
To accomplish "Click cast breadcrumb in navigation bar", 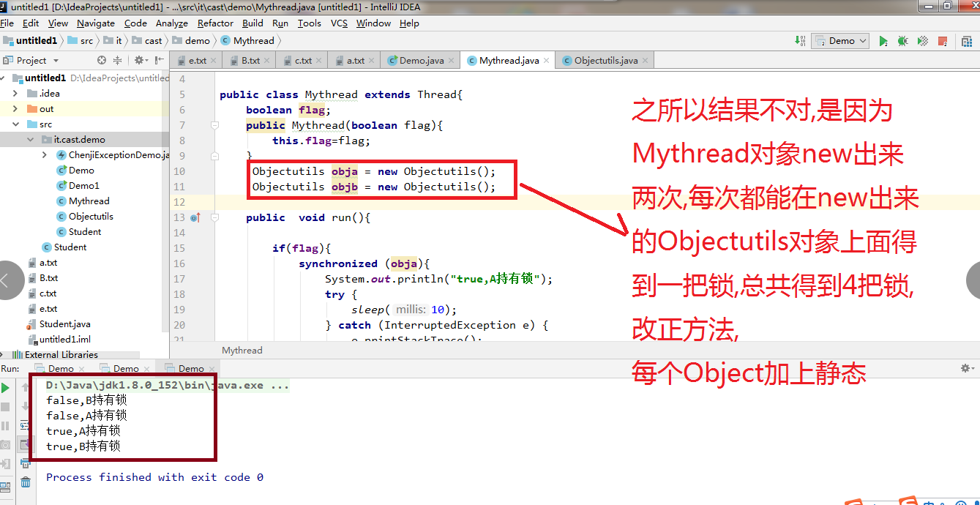I will point(147,41).
